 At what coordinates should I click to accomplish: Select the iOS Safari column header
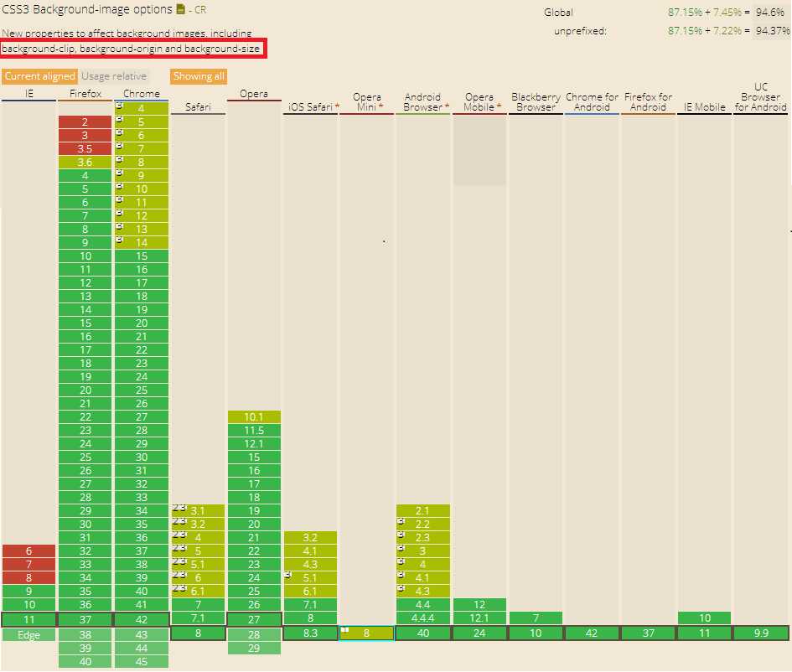point(311,107)
